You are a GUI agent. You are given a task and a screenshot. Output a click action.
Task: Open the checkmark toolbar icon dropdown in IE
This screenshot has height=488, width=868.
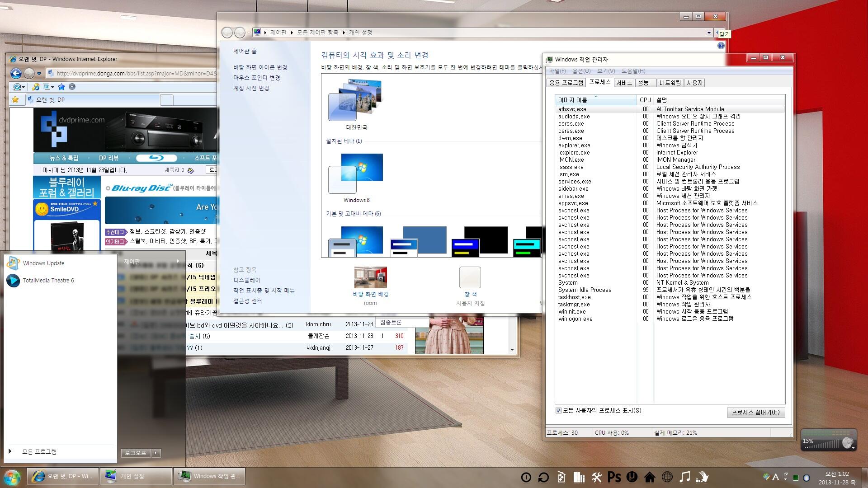23,87
